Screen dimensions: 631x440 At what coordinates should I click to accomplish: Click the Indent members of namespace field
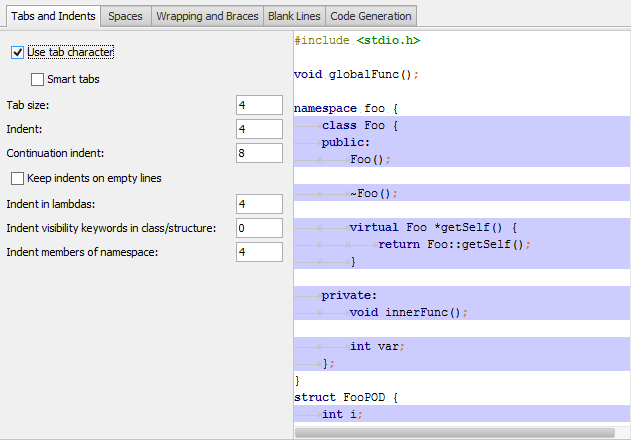[x=260, y=252]
